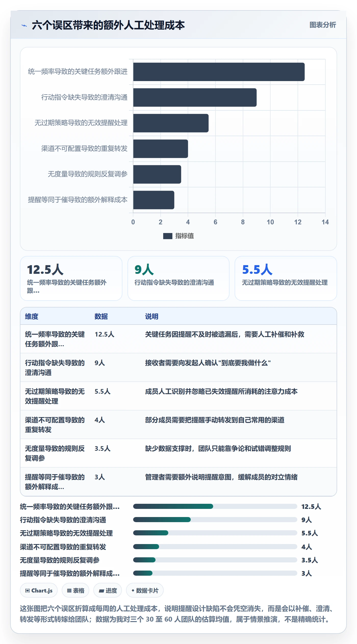Click the x-axis tick label 14

325,222
